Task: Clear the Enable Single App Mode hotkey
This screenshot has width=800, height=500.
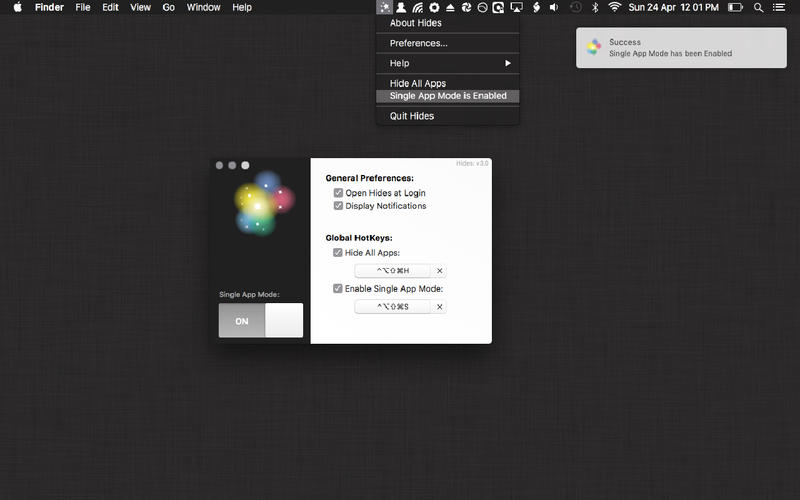Action: [x=439, y=307]
